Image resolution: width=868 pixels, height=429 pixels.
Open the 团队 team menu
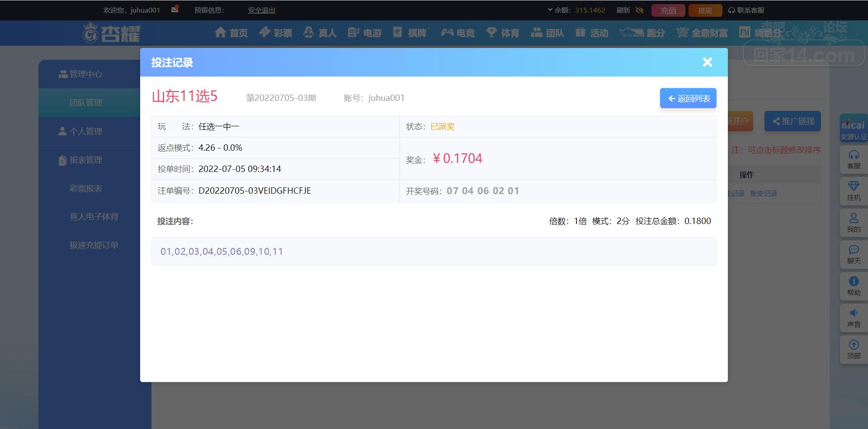[x=547, y=33]
